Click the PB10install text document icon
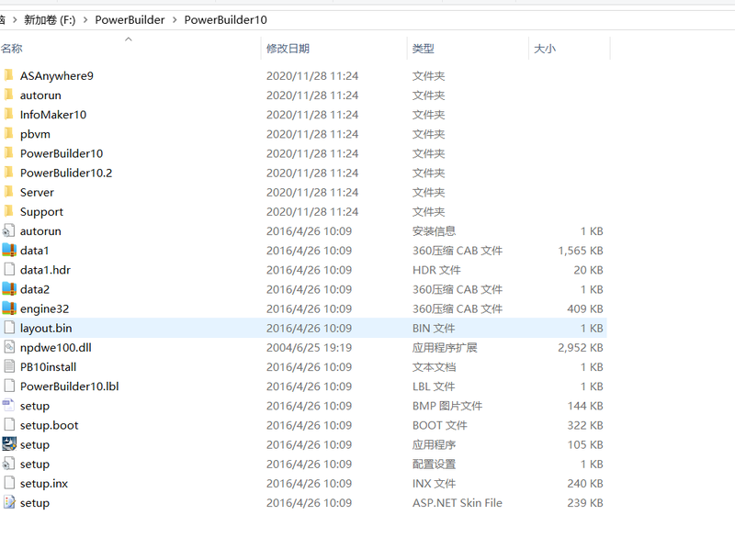Screen dimensions: 735x560 coord(9,366)
